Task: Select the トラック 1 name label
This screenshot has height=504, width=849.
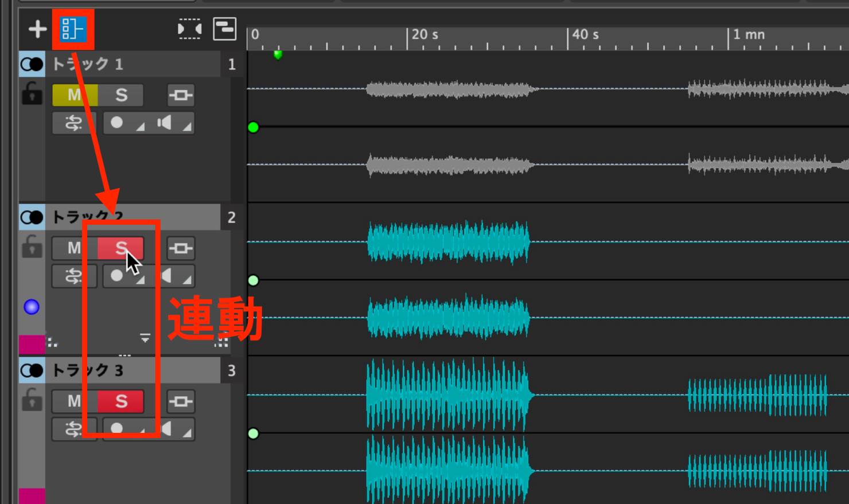Action: point(88,64)
